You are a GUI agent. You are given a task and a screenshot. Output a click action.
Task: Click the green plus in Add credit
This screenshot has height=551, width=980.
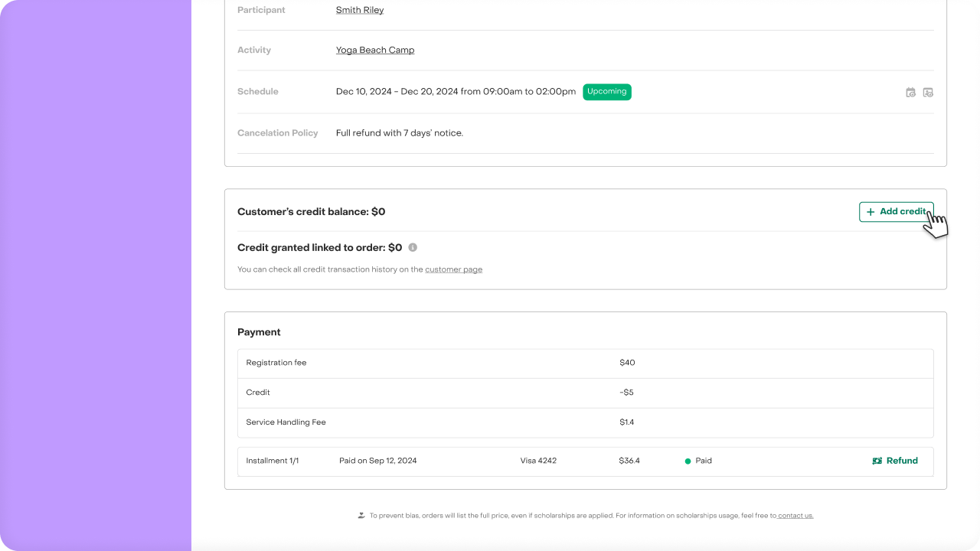pos(871,212)
